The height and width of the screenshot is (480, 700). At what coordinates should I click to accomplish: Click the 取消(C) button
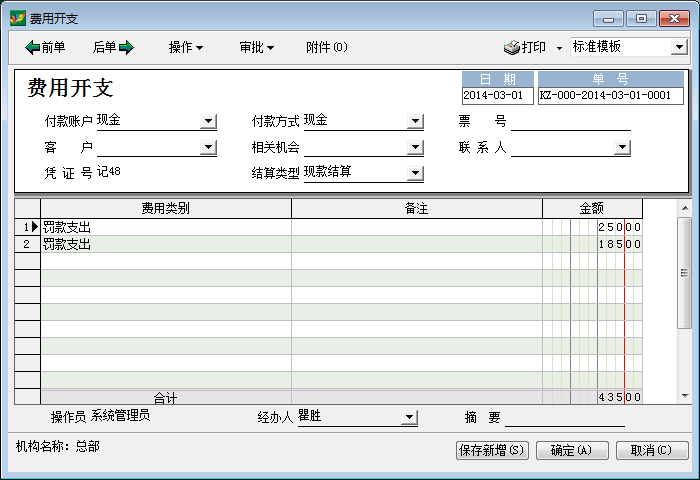pos(652,450)
